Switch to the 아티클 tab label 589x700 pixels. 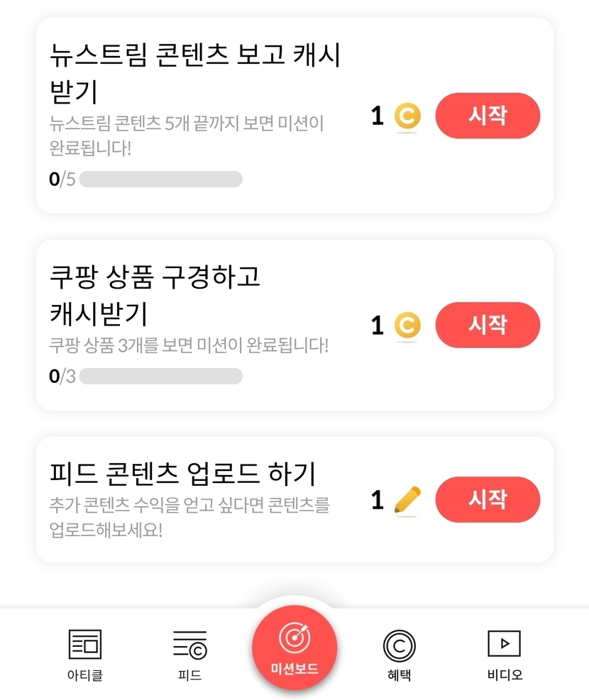pyautogui.click(x=85, y=674)
